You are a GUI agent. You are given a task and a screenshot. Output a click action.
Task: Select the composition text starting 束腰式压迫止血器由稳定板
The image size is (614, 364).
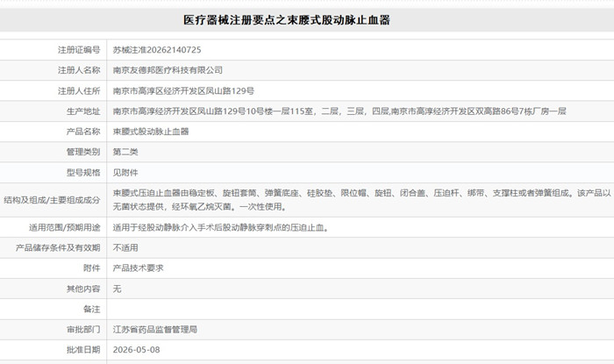coord(361,200)
